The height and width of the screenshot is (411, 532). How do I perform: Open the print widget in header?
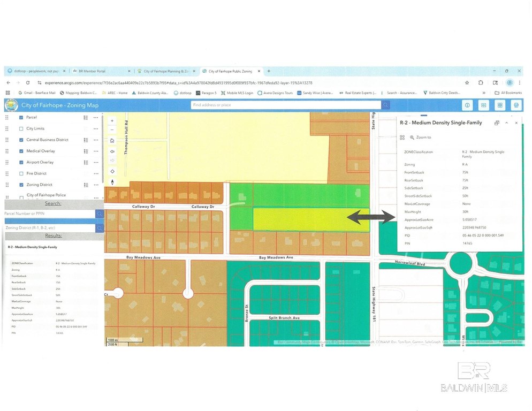click(x=516, y=105)
